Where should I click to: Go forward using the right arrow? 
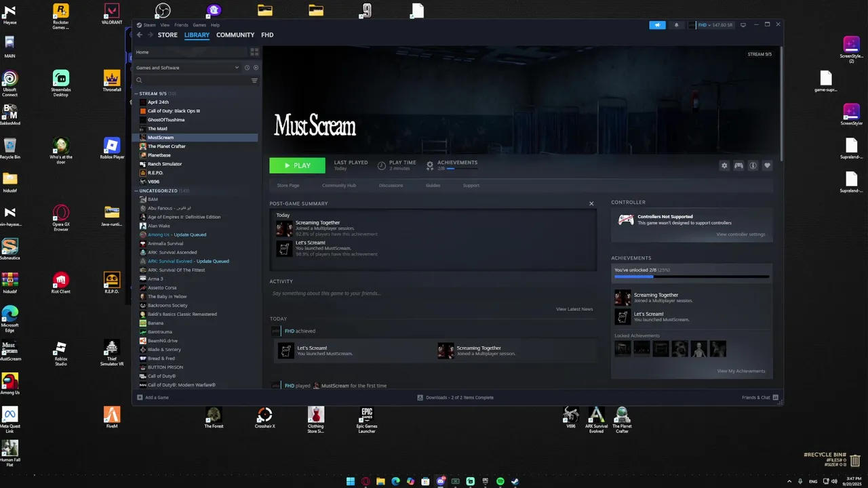[x=150, y=35]
